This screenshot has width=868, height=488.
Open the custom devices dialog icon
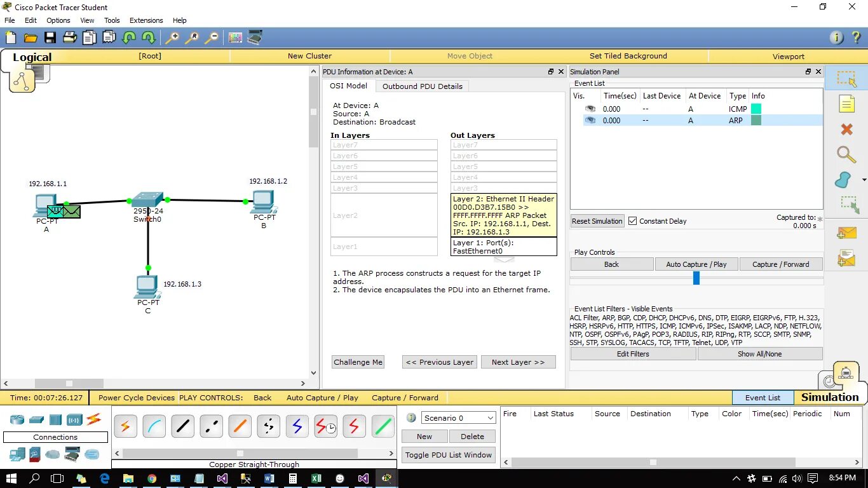point(255,37)
